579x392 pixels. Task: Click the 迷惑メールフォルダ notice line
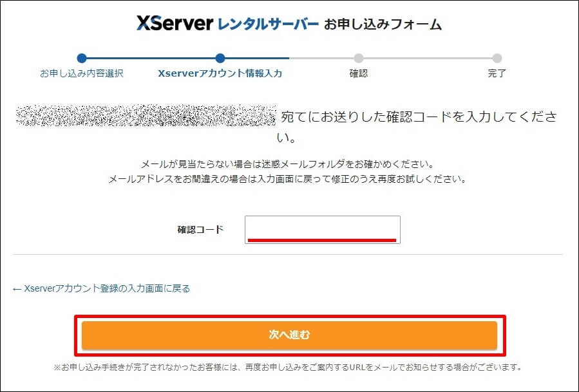point(288,164)
